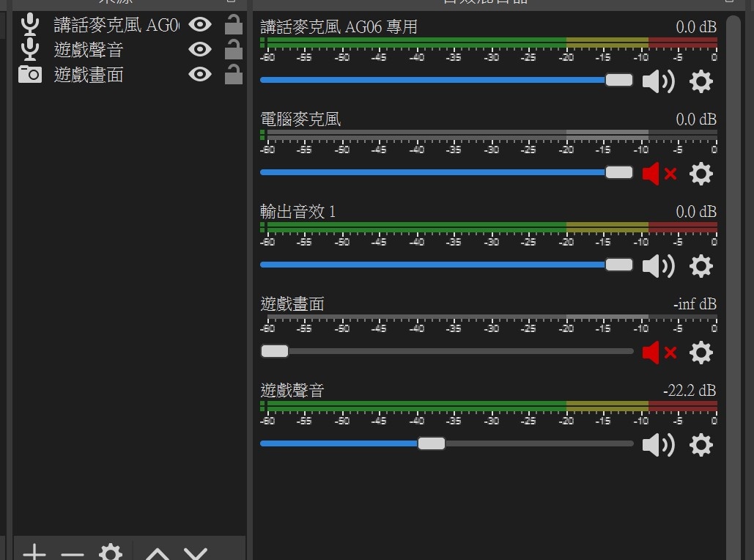Move selected source down
Image resolution: width=754 pixels, height=560 pixels.
pos(195,553)
